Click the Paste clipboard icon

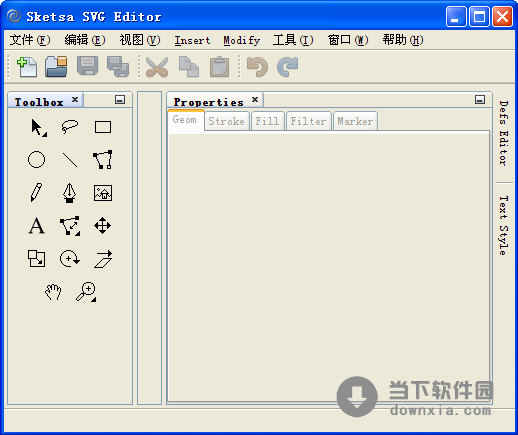(219, 67)
